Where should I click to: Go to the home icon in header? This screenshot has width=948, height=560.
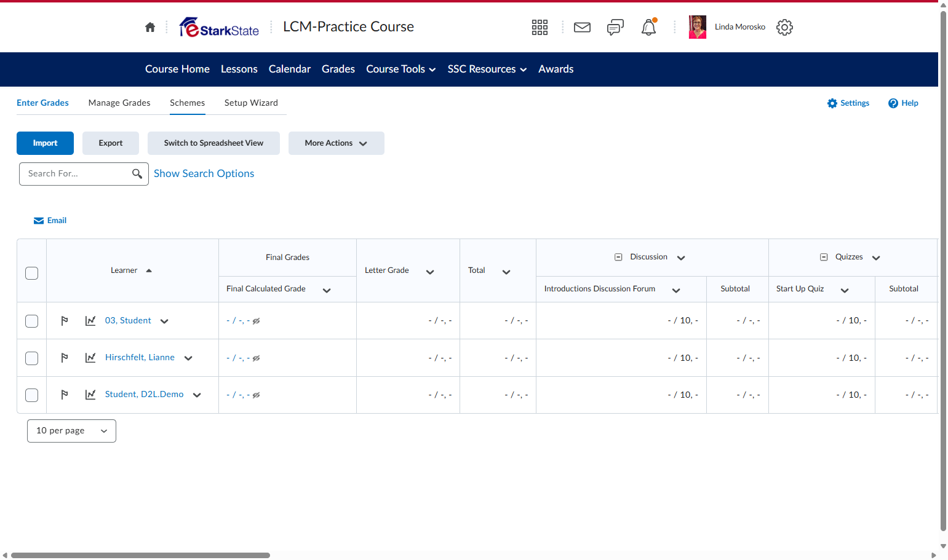pyautogui.click(x=150, y=27)
